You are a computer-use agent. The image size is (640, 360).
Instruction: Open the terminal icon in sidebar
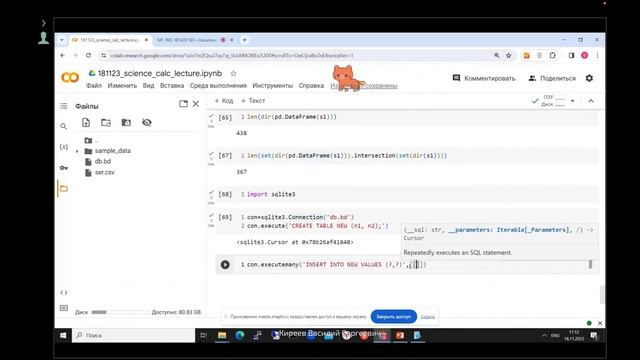tap(64, 308)
